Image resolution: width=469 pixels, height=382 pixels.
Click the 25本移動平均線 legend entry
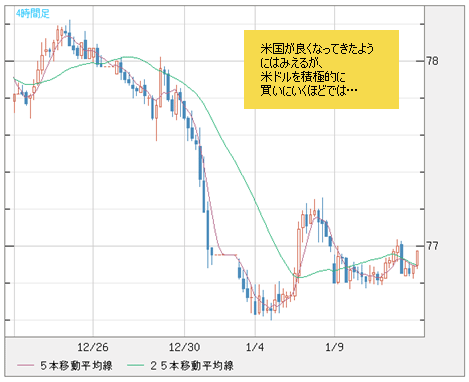(192, 366)
